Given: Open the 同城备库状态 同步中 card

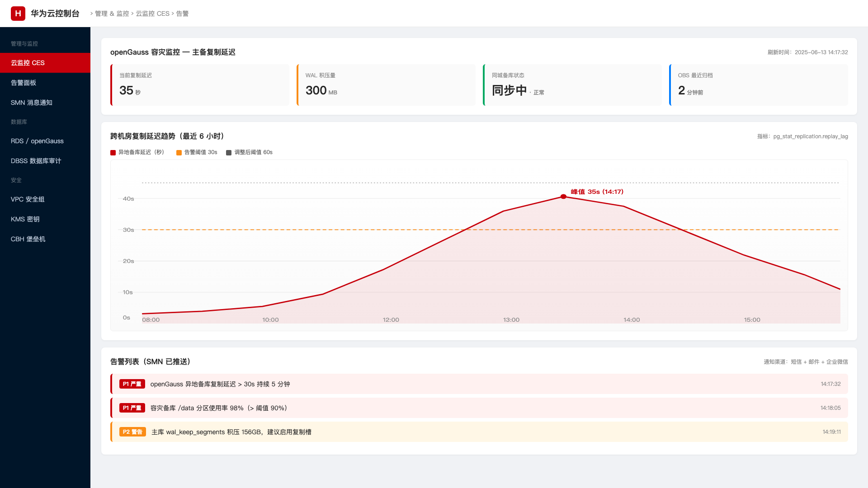Looking at the screenshot, I should [572, 85].
